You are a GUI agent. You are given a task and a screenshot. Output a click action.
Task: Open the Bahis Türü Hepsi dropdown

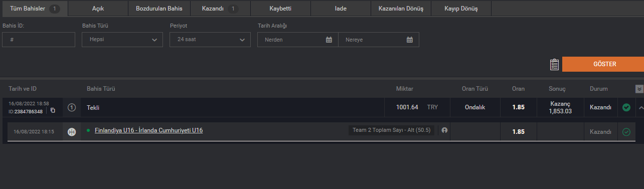pyautogui.click(x=122, y=40)
